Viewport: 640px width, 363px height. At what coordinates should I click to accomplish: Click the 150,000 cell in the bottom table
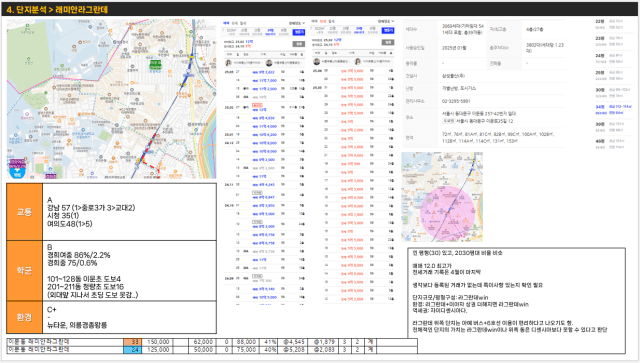[157, 342]
